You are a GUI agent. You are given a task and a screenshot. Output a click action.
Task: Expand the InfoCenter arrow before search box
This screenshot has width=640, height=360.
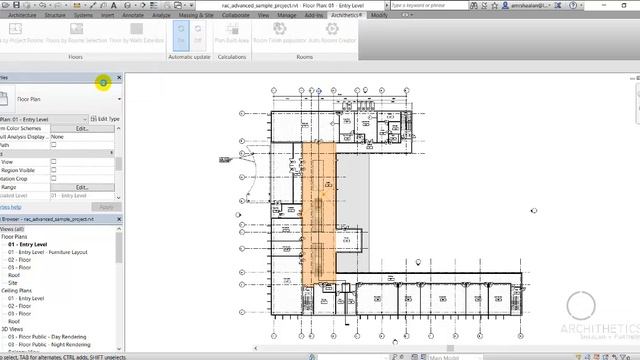click(387, 6)
